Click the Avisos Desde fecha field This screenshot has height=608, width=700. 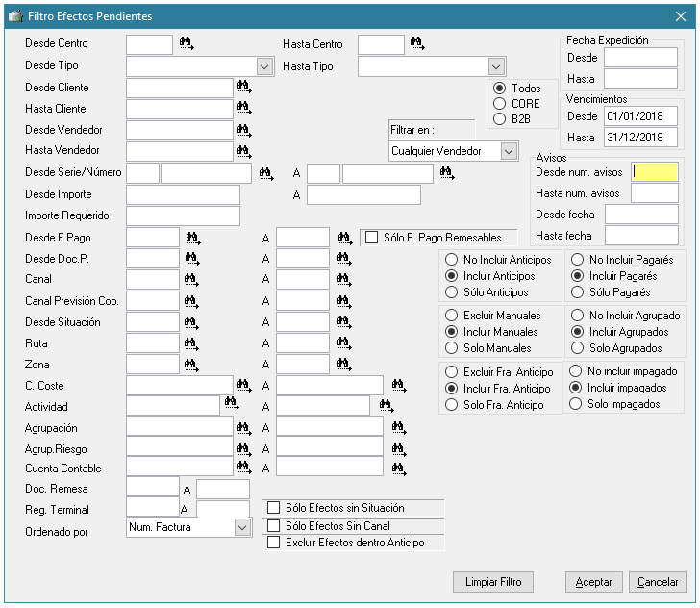tap(642, 214)
